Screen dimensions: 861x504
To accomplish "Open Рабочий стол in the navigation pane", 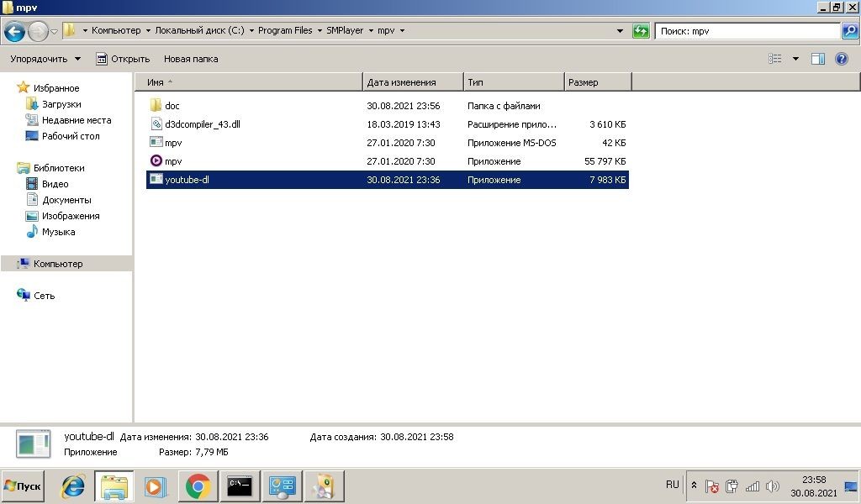I will tap(71, 135).
